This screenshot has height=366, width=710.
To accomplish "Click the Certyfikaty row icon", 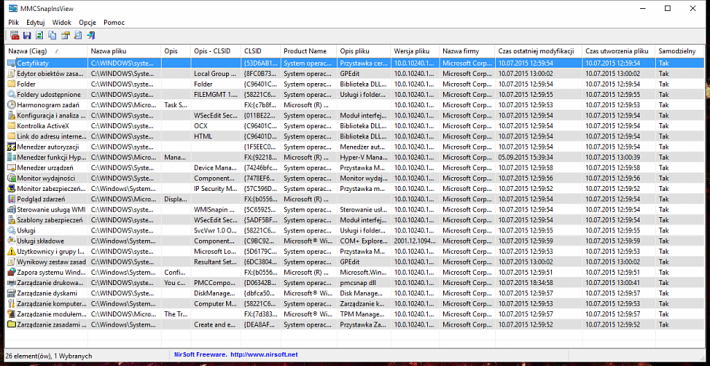I will (x=11, y=63).
